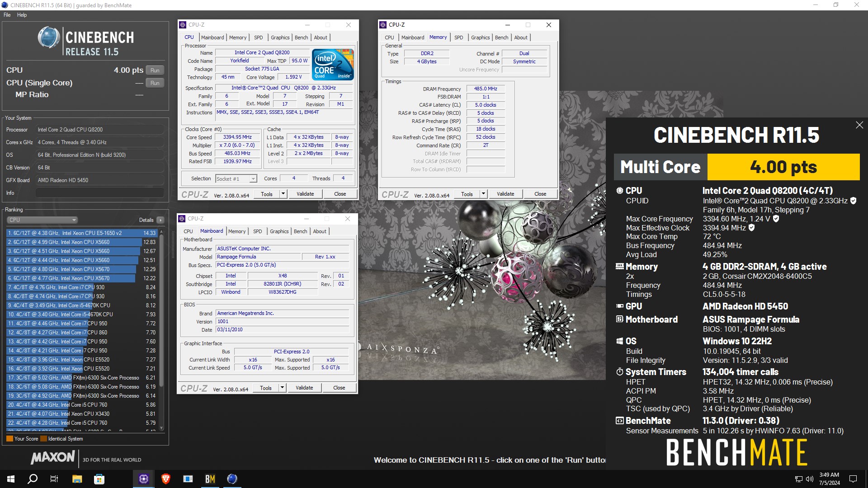868x488 pixels.
Task: Open BenchMate from the taskbar
Action: (x=210, y=479)
